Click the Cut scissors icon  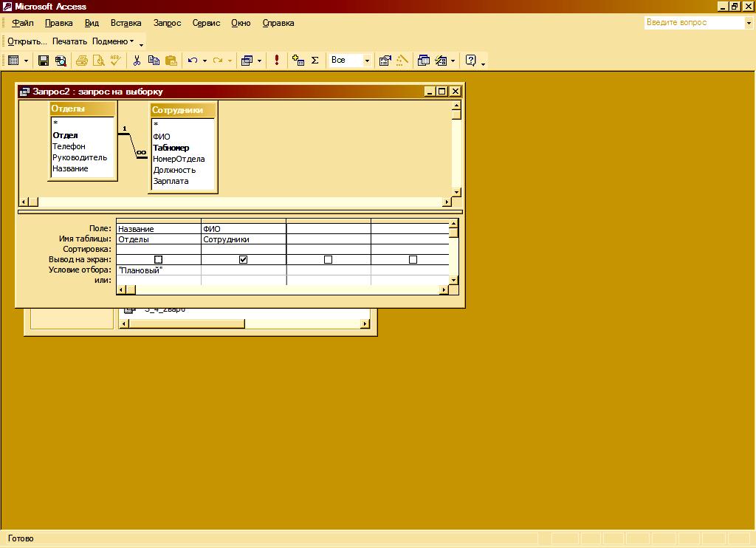[137, 61]
